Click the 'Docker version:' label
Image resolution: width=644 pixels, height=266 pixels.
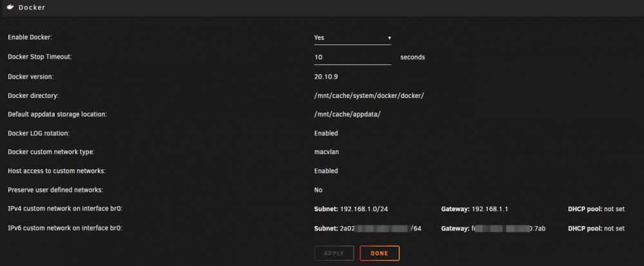click(31, 77)
